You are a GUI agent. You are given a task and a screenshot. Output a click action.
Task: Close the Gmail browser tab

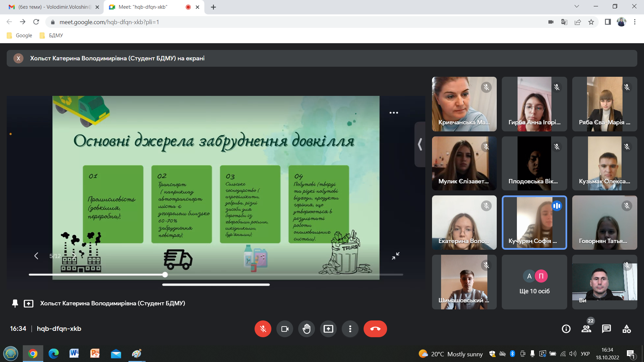point(97,7)
